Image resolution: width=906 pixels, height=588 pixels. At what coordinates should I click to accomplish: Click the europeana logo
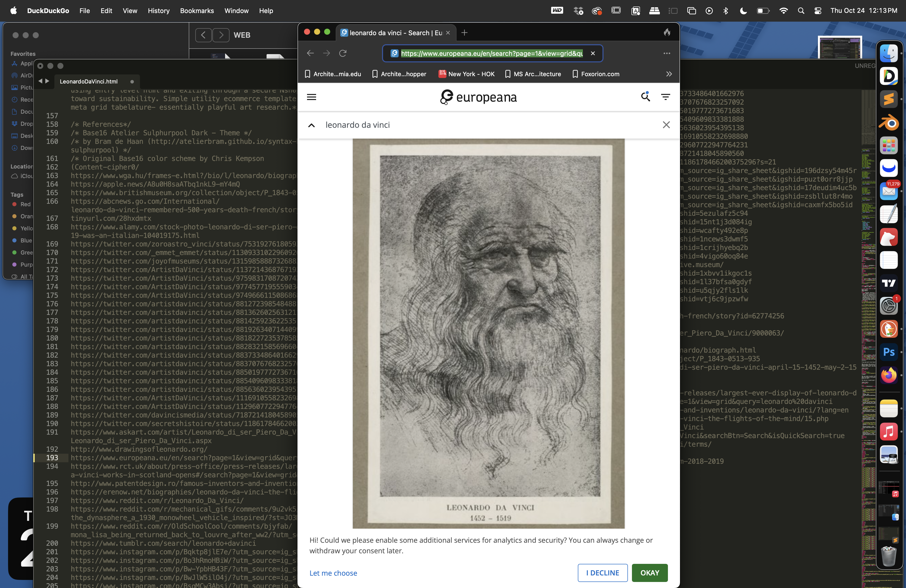[478, 97]
